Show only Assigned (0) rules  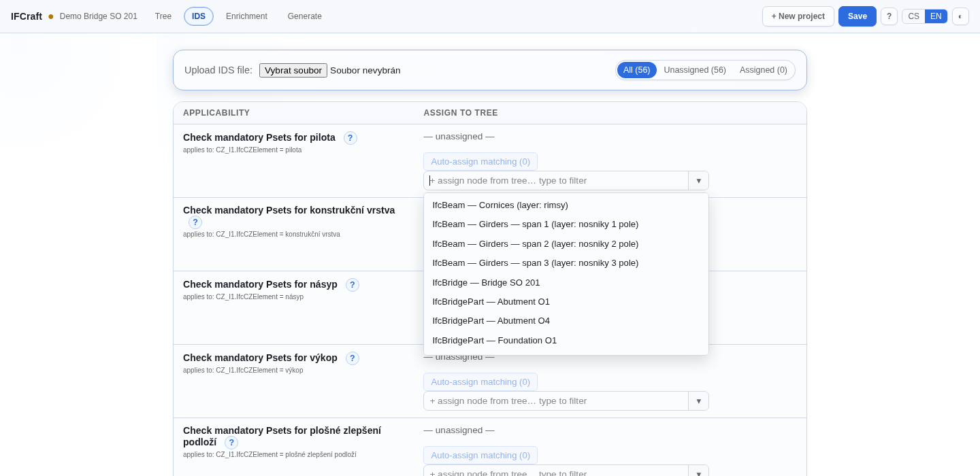click(764, 70)
